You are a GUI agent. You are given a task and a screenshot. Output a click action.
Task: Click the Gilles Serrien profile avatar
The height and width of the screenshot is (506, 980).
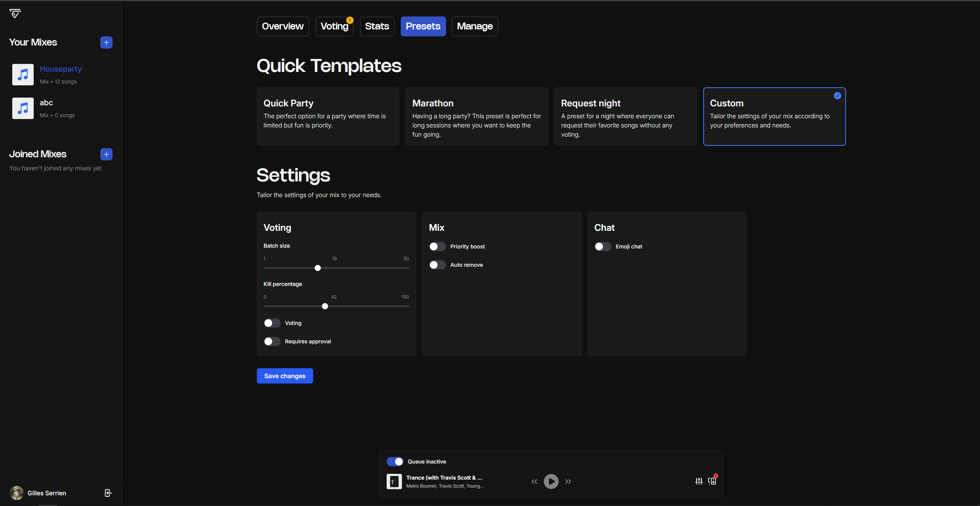(x=16, y=493)
